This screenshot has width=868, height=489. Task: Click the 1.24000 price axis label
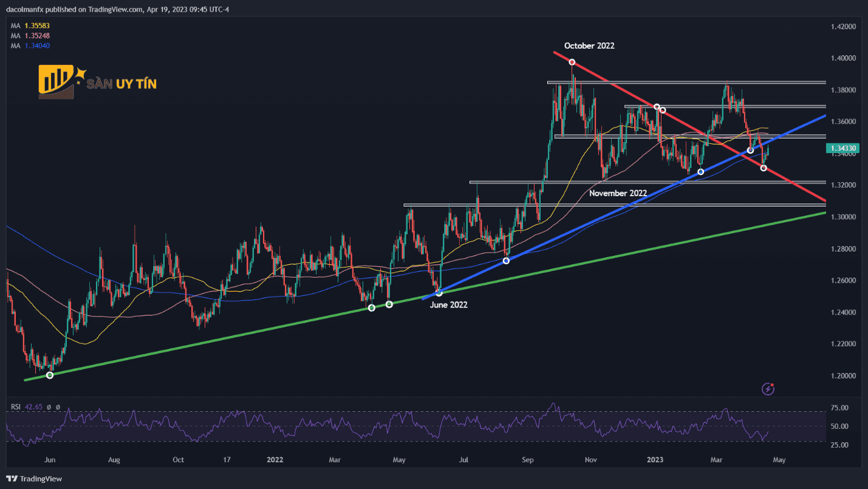843,312
